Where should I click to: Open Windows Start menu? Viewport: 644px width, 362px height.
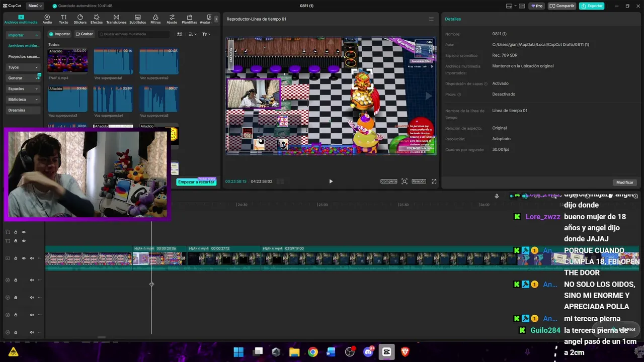coord(238,352)
